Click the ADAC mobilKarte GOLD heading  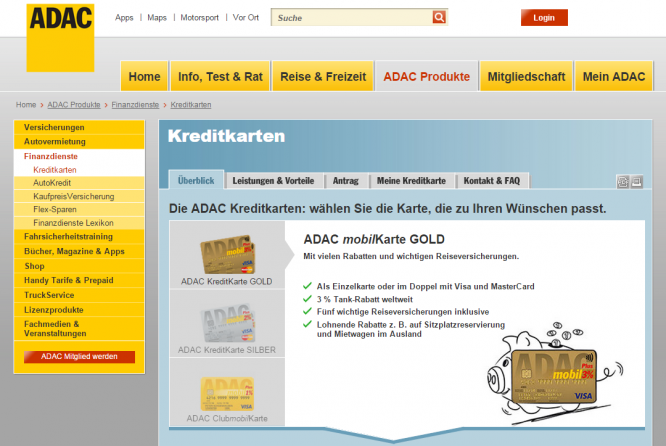pos(374,239)
